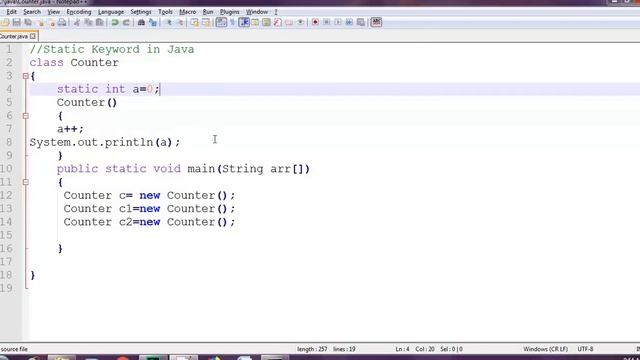640x360 pixels.
Task: Click the Close All documents toolbar icon
Action: pos(51,22)
